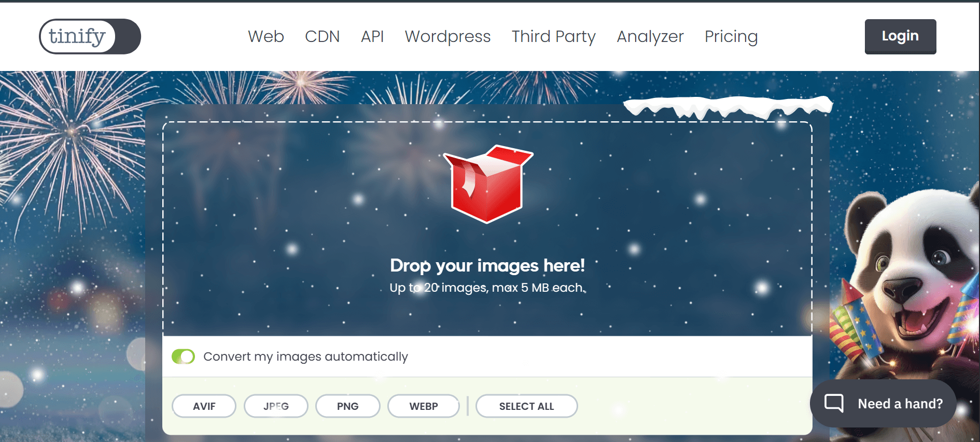Click the red box upload icon
980x442 pixels.
pos(487,184)
